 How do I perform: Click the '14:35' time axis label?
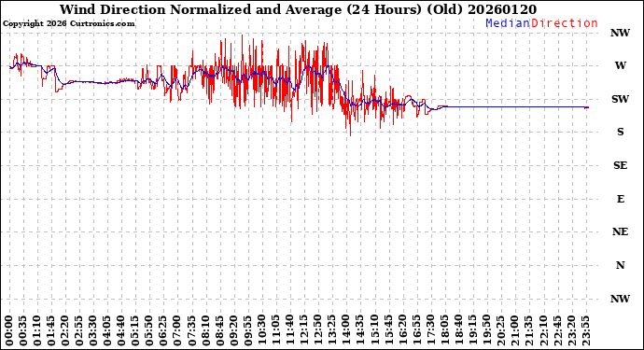click(x=359, y=330)
